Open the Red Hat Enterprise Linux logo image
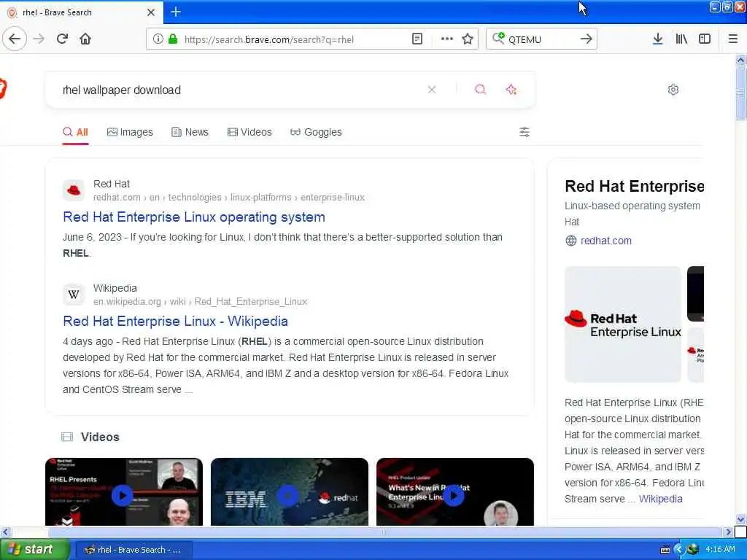 tap(623, 324)
